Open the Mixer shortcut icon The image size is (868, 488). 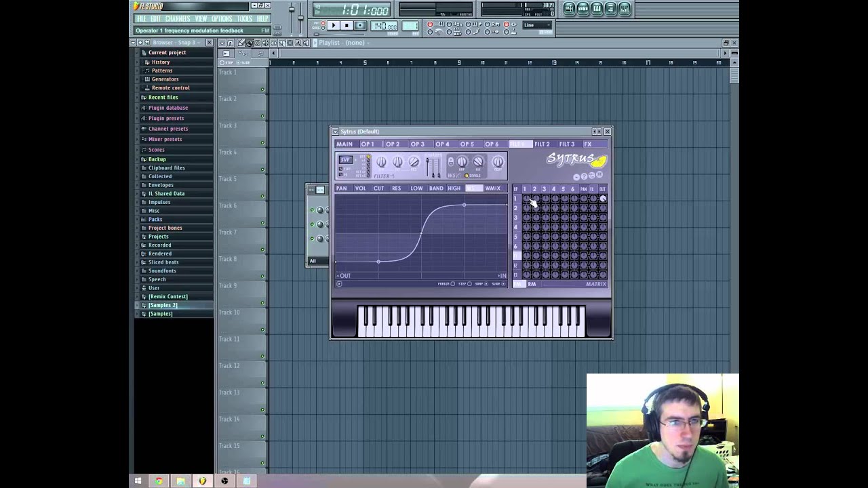[x=625, y=8]
